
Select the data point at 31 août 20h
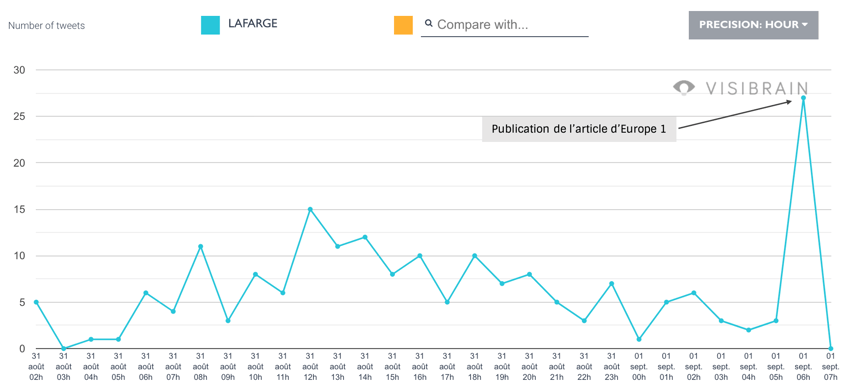pyautogui.click(x=529, y=274)
